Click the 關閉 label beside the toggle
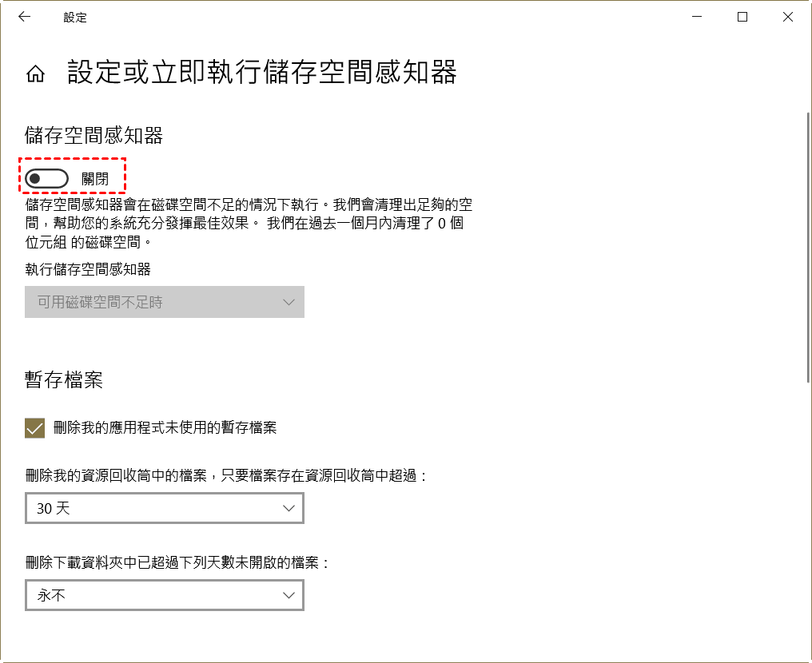 pyautogui.click(x=95, y=179)
